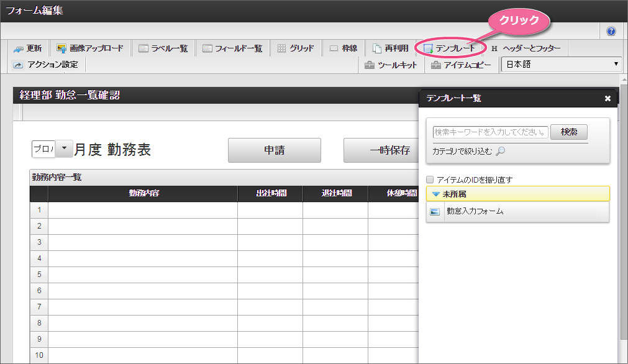The image size is (628, 364).
Task: Click the 申請 button
Action: click(275, 150)
